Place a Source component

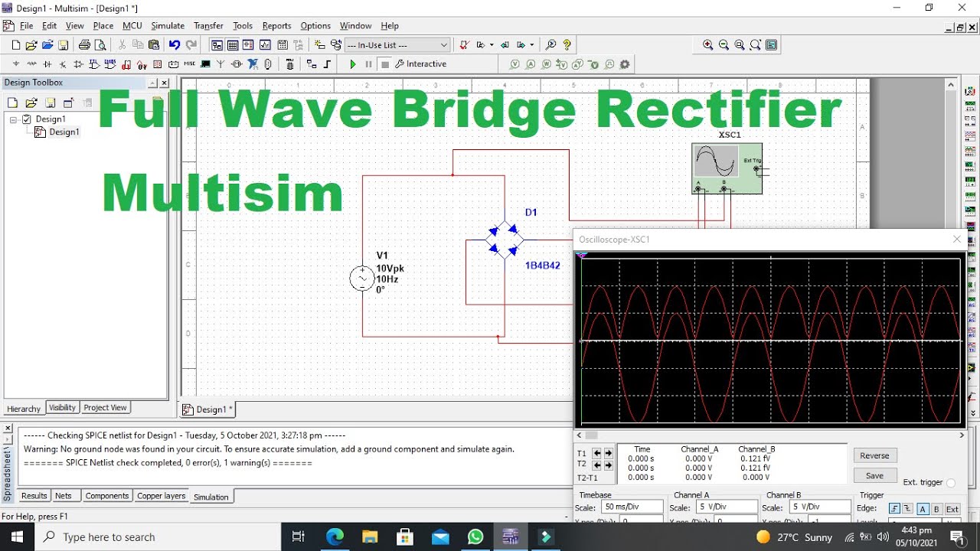point(16,64)
